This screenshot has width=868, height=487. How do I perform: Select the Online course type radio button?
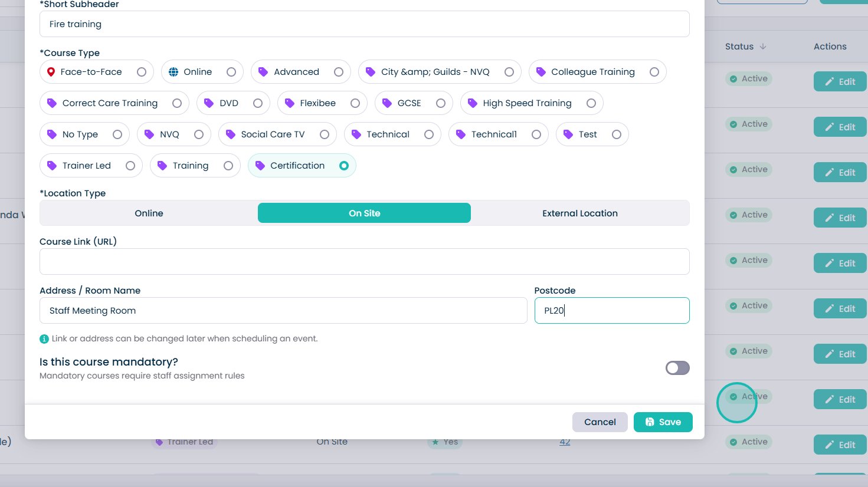(231, 72)
